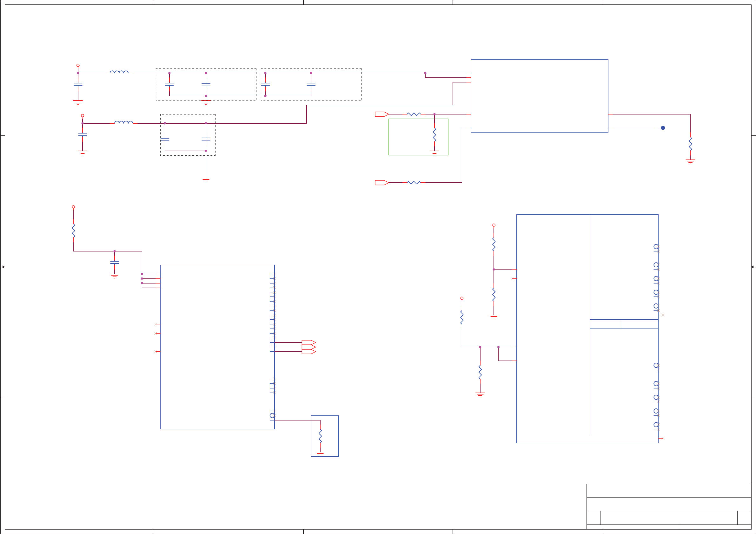Select the second inductor below the top one
This screenshot has width=756, height=534.
pos(123,122)
